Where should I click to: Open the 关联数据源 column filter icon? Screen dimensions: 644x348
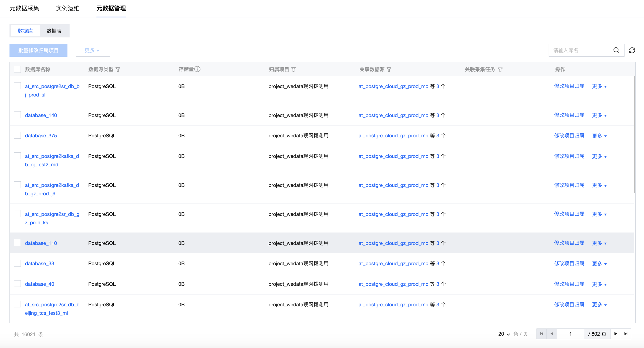click(x=389, y=70)
